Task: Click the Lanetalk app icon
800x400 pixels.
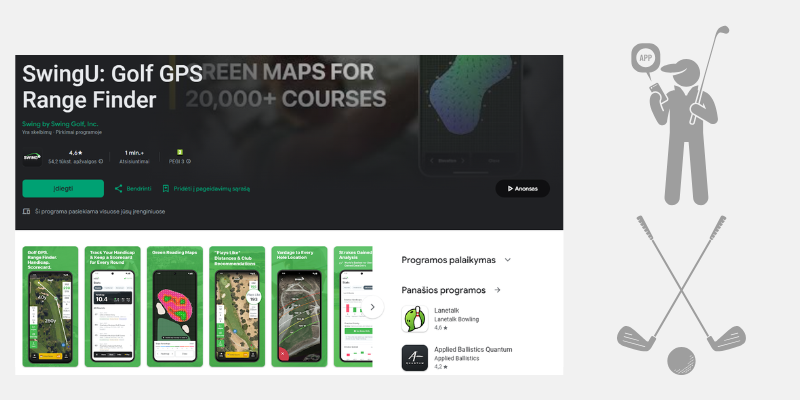Action: pyautogui.click(x=415, y=319)
